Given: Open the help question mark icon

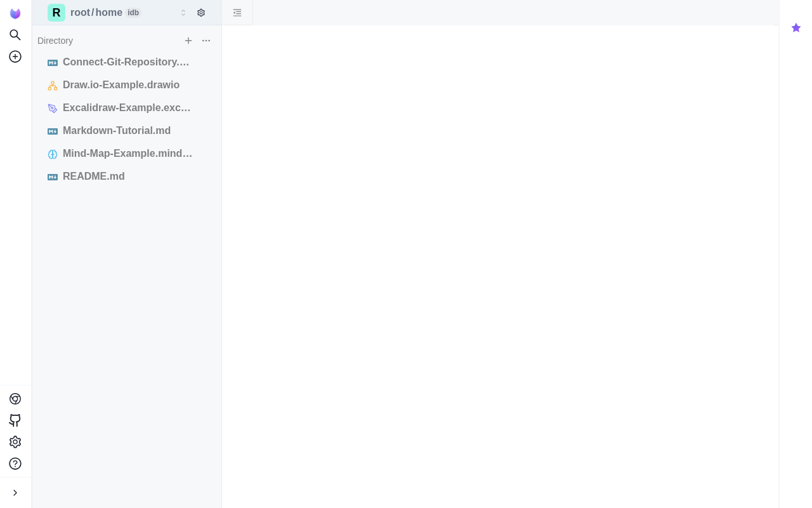Looking at the screenshot, I should coord(15,464).
